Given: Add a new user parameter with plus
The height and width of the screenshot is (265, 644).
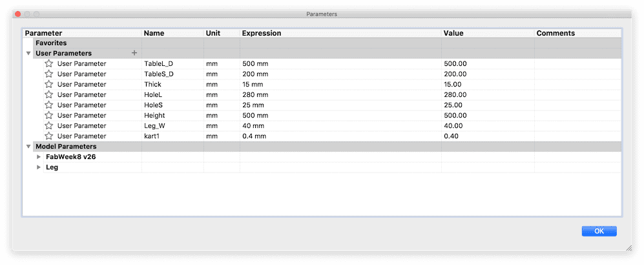Looking at the screenshot, I should click(x=134, y=53).
